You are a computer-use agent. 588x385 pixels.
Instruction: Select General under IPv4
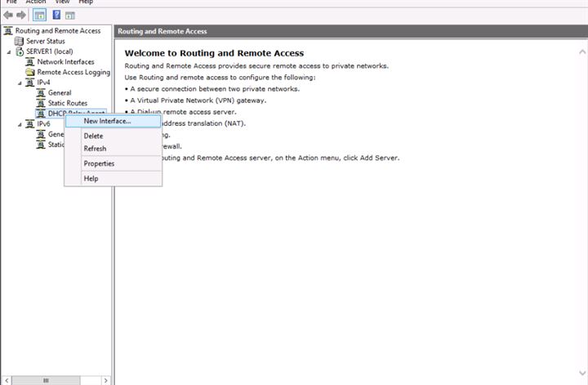click(x=60, y=93)
